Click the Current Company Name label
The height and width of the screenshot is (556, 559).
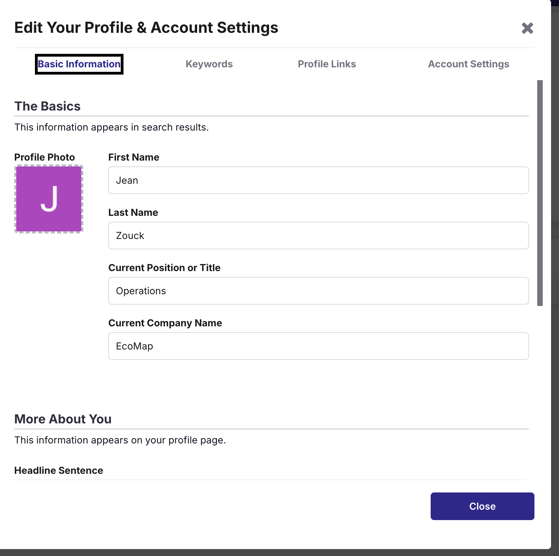click(x=165, y=323)
